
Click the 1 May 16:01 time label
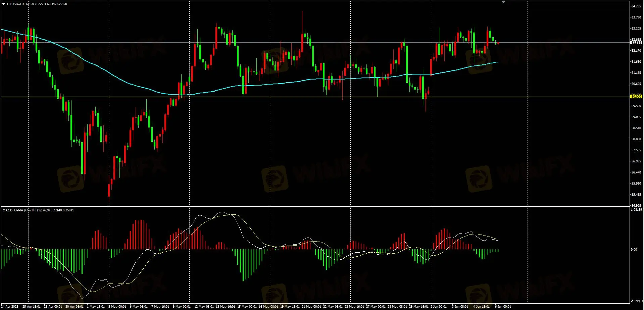pos(96,307)
